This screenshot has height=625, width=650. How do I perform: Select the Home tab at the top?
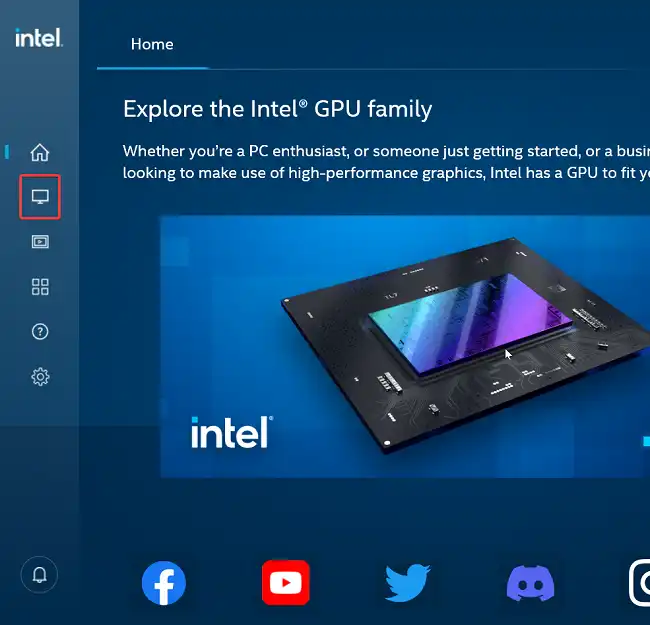tap(152, 44)
